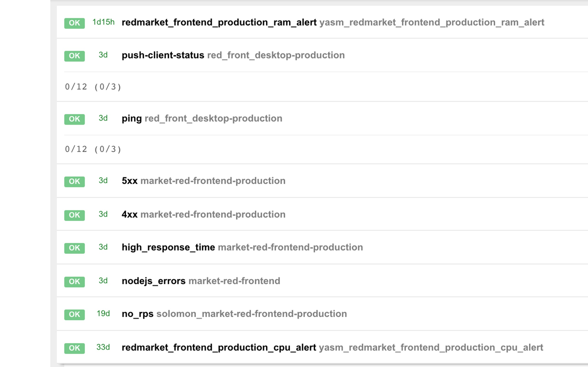The height and width of the screenshot is (367, 588).
Task: Click the OK badge for the 33d cpu_alert row
Action: click(74, 348)
